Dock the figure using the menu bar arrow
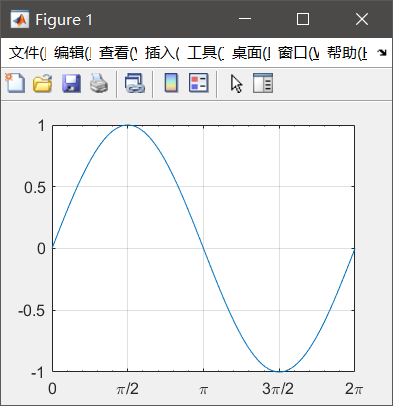 point(382,52)
